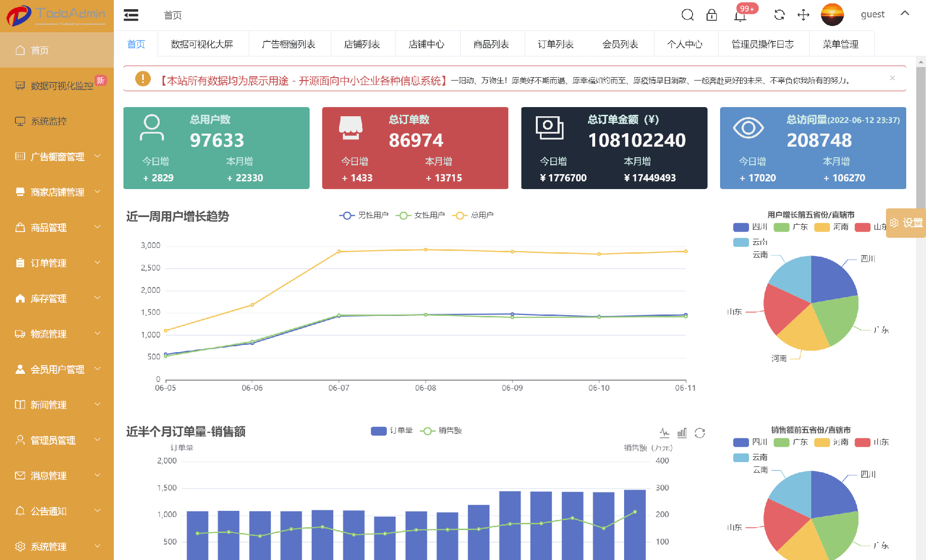Click the fullscreen arrows icon
The height and width of the screenshot is (560, 926).
point(803,15)
